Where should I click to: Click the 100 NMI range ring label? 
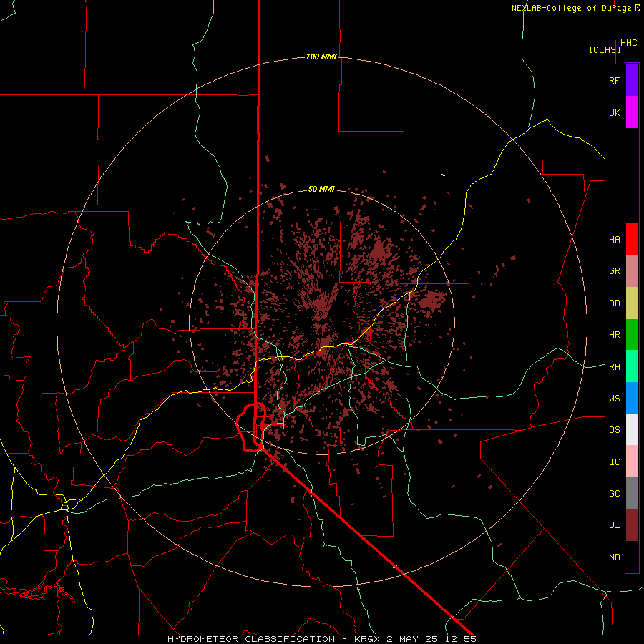pyautogui.click(x=321, y=57)
